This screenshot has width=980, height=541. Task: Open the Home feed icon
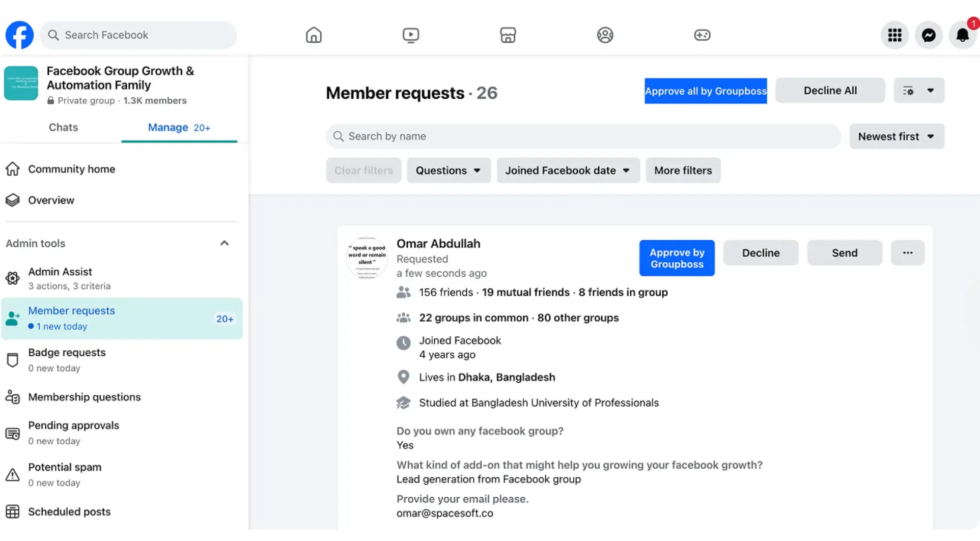(x=314, y=35)
